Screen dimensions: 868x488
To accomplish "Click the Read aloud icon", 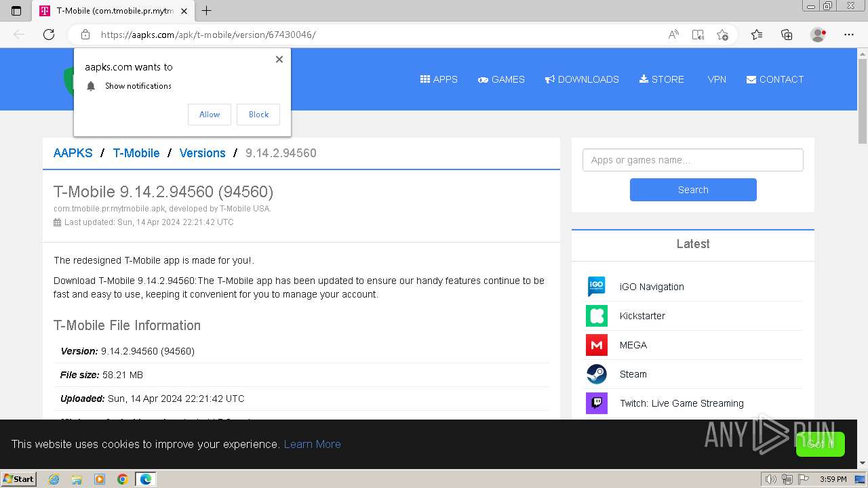I will pyautogui.click(x=673, y=35).
